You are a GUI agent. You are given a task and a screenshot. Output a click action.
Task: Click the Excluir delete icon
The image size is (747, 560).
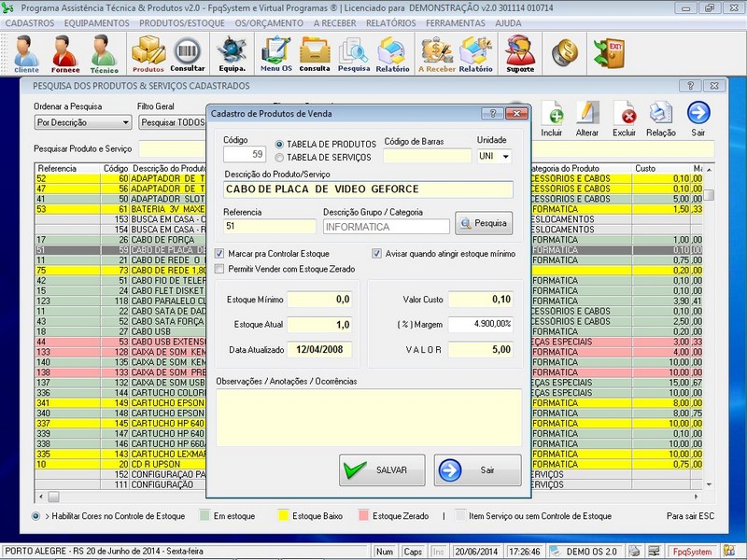(624, 119)
